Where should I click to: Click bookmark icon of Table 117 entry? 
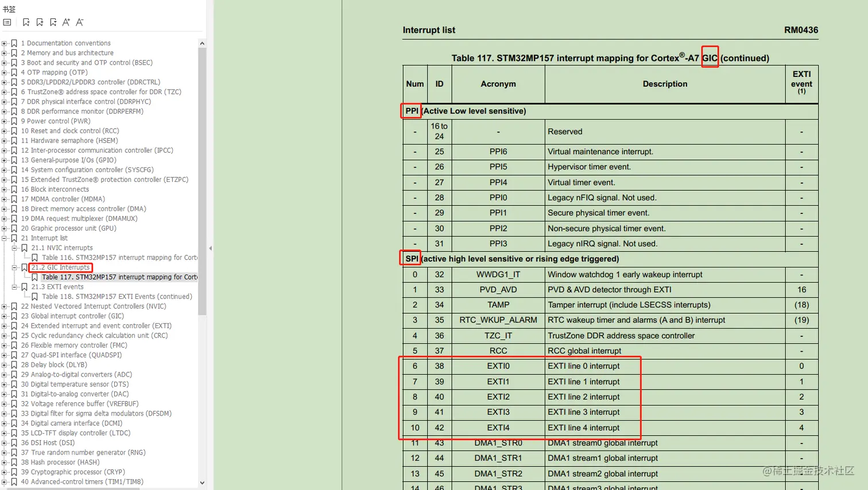click(x=35, y=277)
